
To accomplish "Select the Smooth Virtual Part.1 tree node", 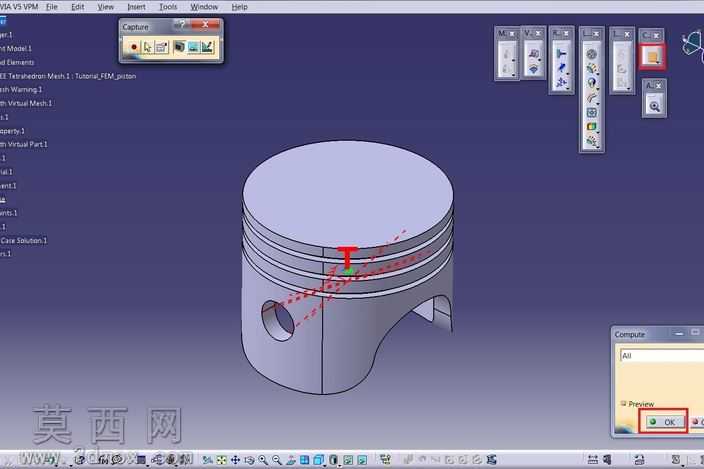I will coord(23,144).
